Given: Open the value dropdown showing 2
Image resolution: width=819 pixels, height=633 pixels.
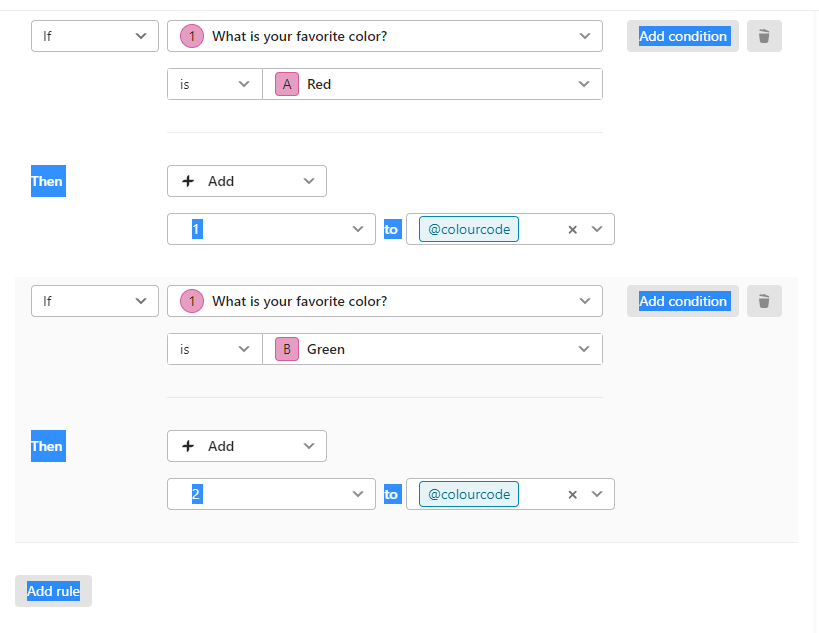Looking at the screenshot, I should (271, 494).
